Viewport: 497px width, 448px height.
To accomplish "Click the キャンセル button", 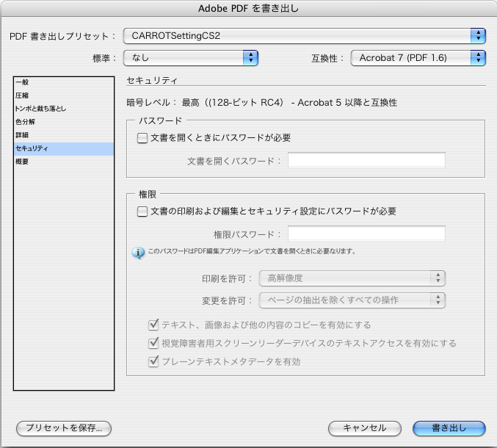I will (x=365, y=428).
